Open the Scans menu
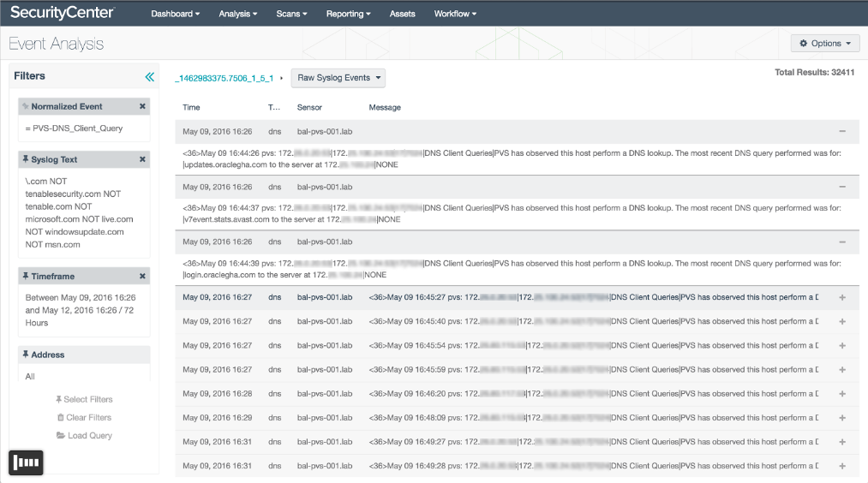Screen dimensions: 868x483 [291, 14]
